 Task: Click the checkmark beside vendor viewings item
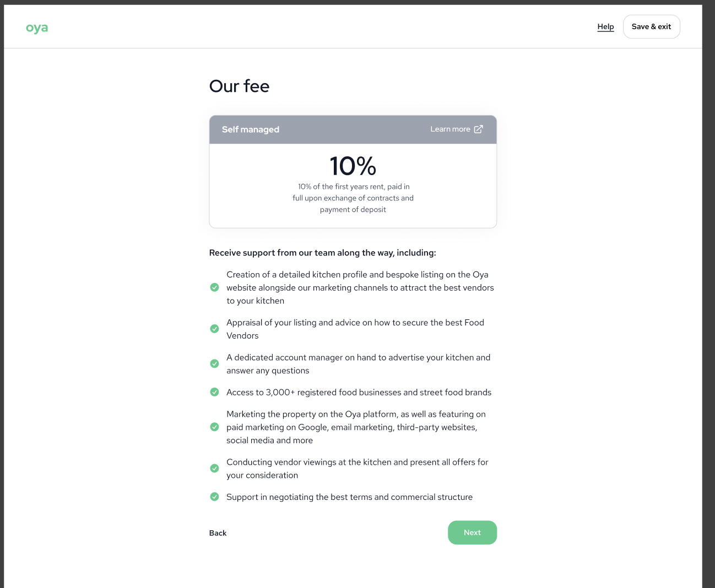tap(215, 469)
